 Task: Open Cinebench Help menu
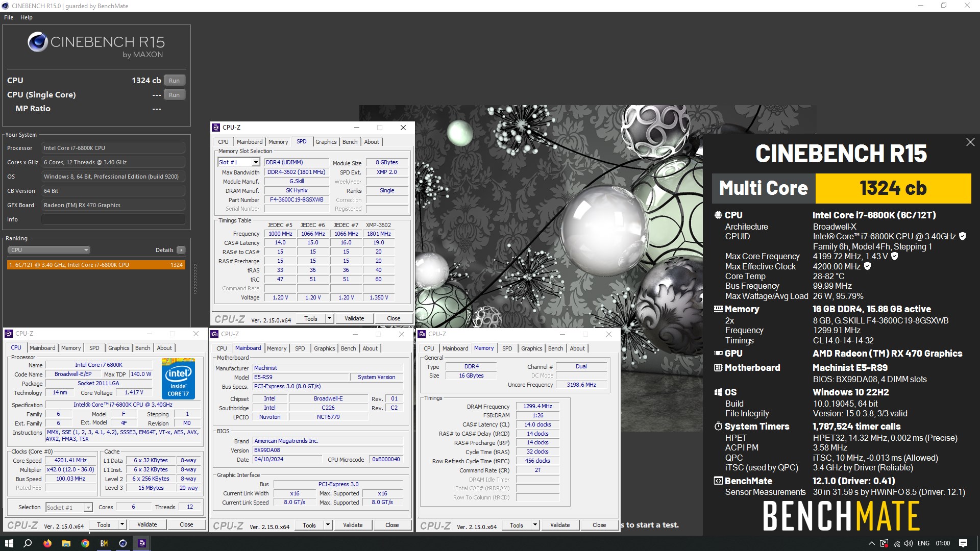(27, 17)
